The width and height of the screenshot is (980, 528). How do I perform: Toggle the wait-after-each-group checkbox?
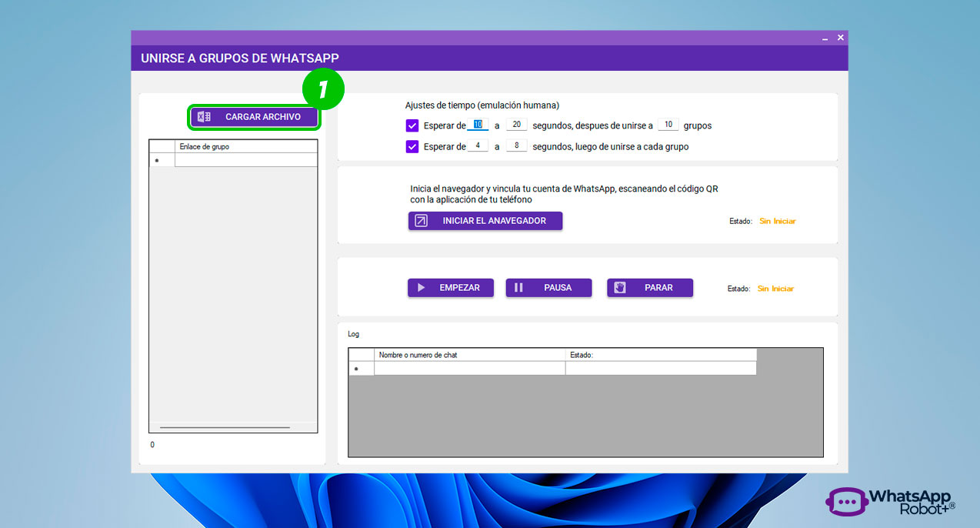pos(412,146)
